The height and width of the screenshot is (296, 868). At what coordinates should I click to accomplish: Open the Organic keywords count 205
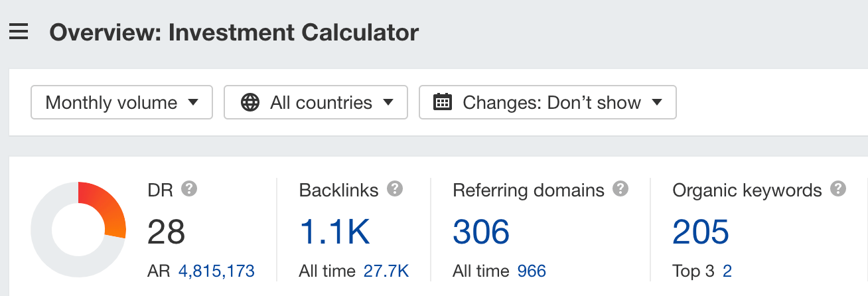pyautogui.click(x=701, y=232)
